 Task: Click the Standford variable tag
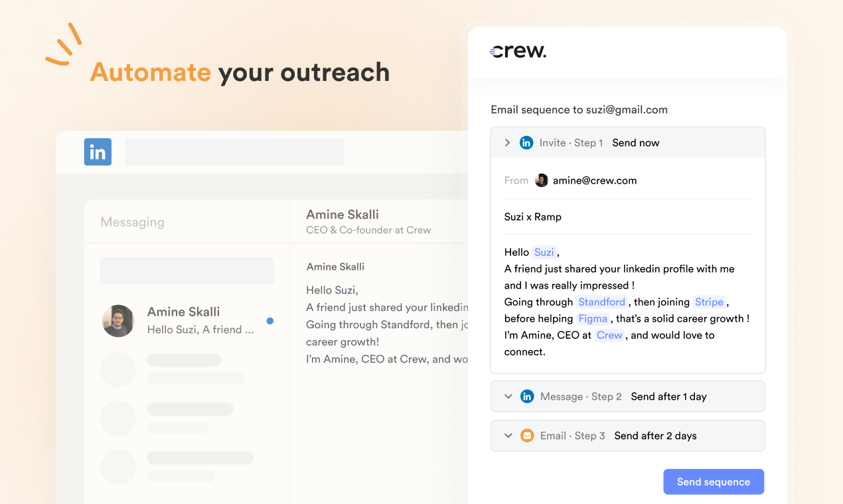[602, 302]
